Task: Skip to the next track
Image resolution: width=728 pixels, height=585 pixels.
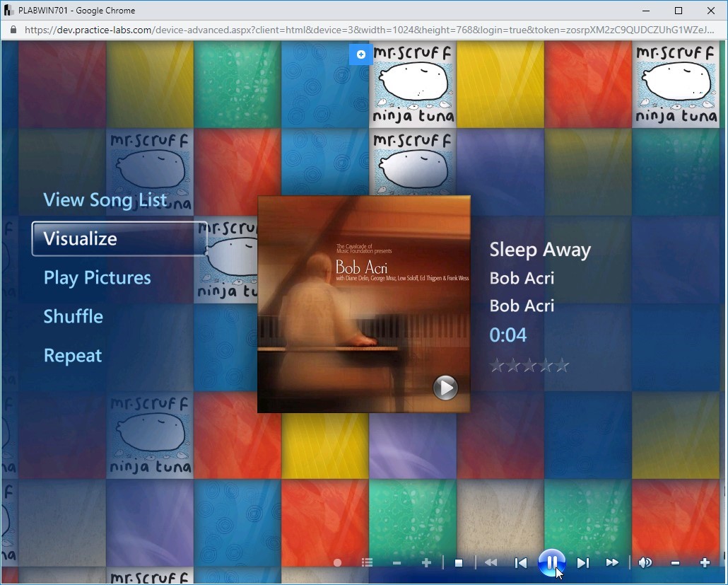Action: pyautogui.click(x=582, y=562)
